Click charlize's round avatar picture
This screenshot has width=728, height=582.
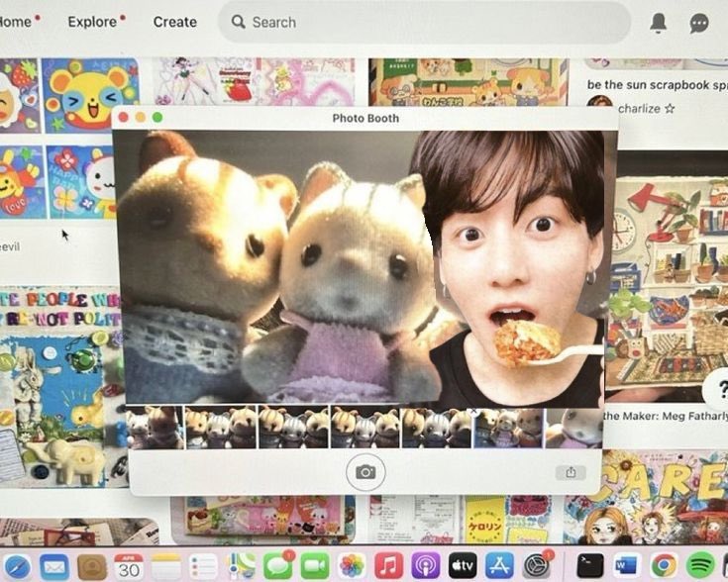600,103
